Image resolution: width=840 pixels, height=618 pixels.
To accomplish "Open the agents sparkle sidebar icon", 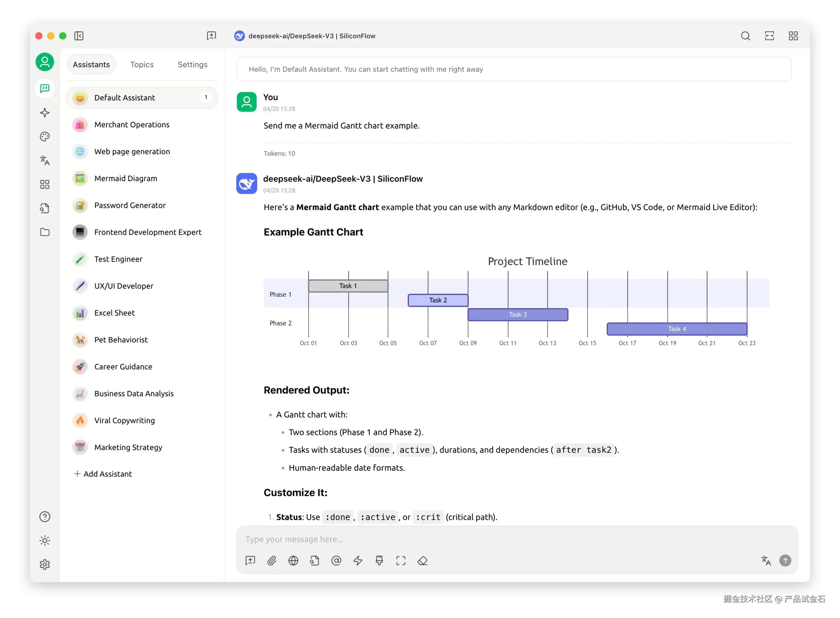I will pos(45,113).
